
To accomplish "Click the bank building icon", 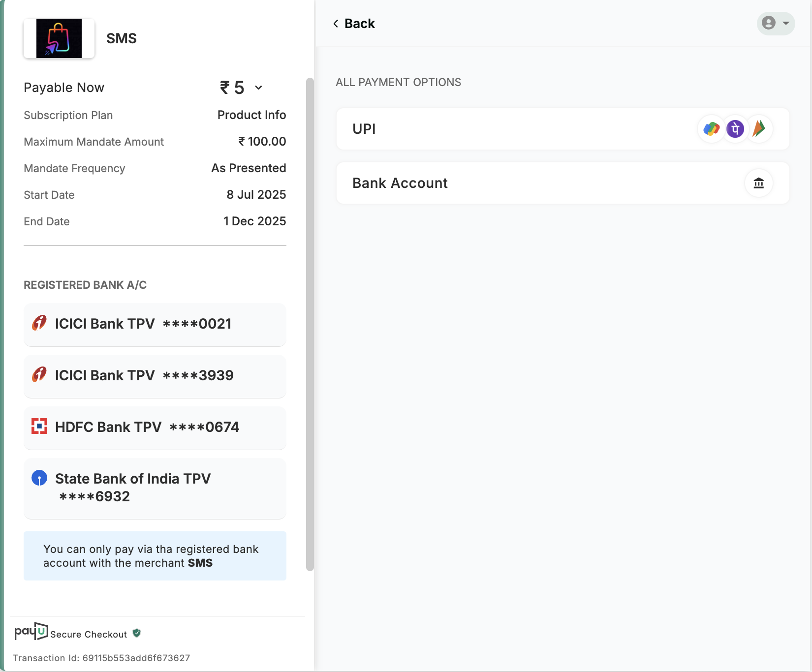I will 759,183.
